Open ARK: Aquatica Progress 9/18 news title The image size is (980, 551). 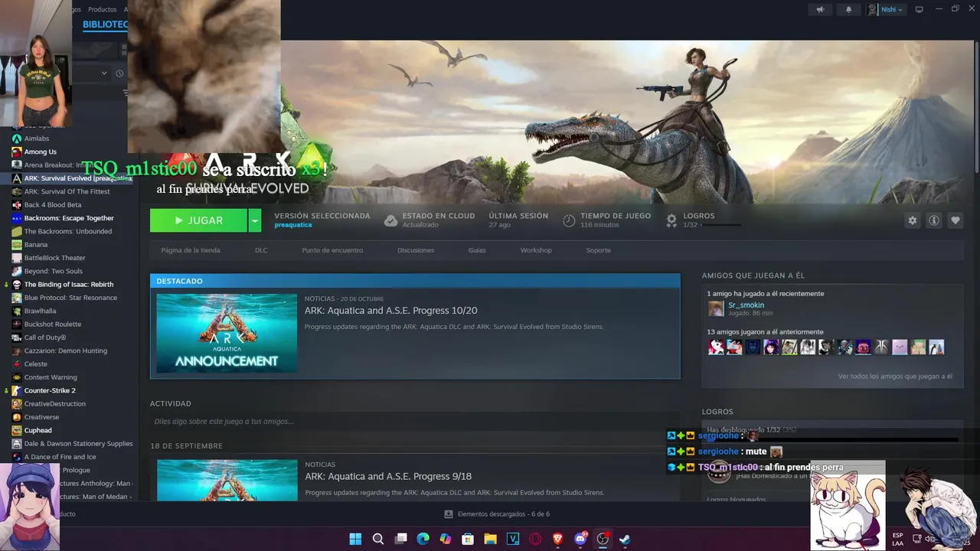point(388,476)
